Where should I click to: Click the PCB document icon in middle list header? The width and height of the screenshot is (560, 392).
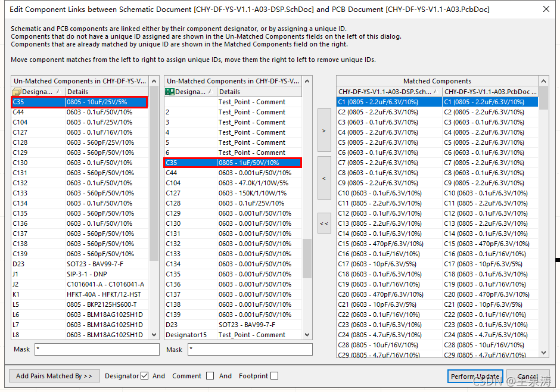(x=170, y=92)
